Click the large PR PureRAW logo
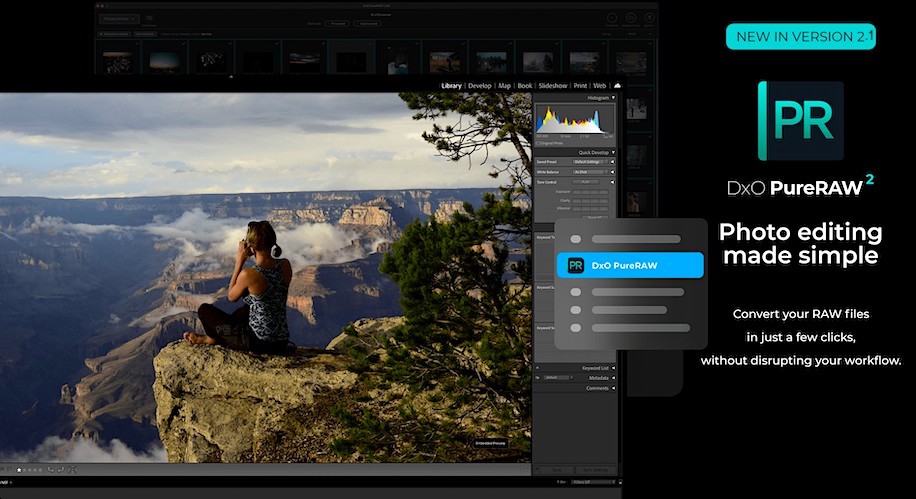Viewport: 916px width, 499px height. (x=800, y=121)
